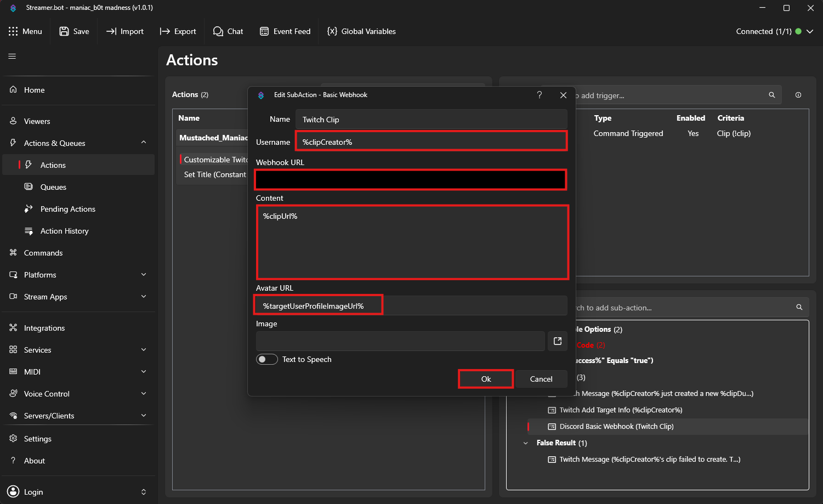Open the Event Feed

tap(263, 31)
